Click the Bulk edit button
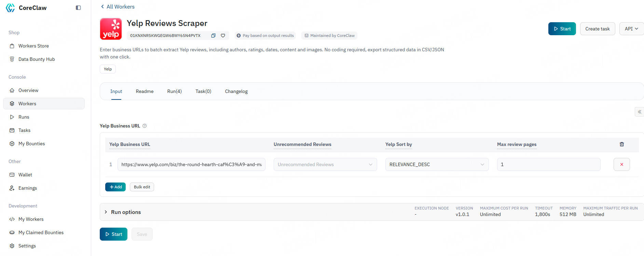644x256 pixels. pos(142,187)
